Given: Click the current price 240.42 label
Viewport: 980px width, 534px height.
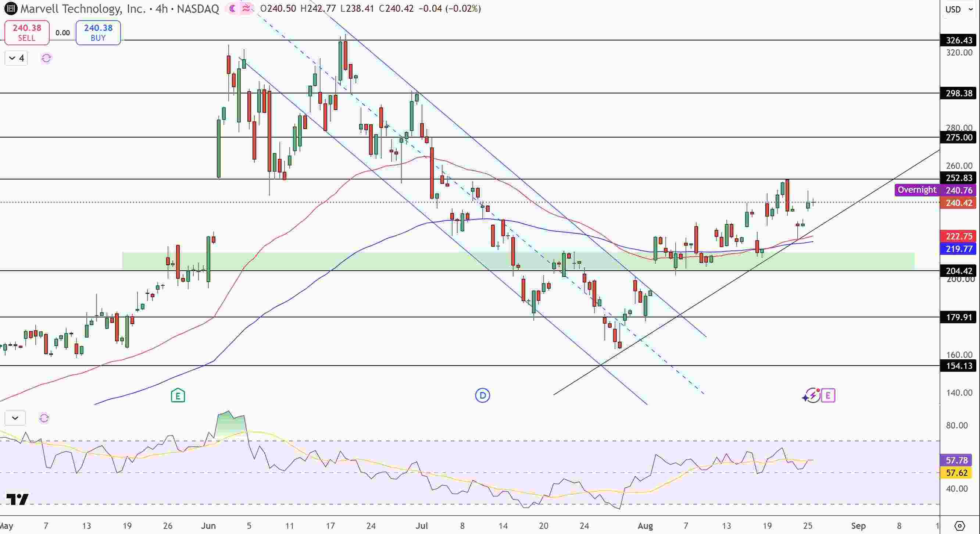Looking at the screenshot, I should coord(958,203).
